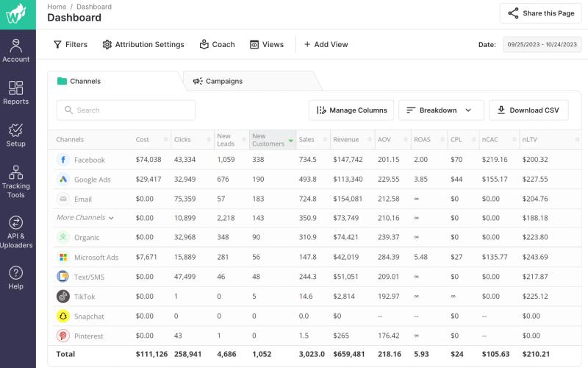Open the Reports sidebar section

click(x=15, y=93)
